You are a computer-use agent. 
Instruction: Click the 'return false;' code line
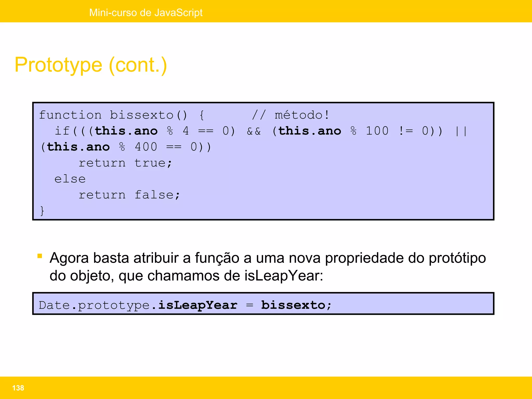pyautogui.click(x=129, y=195)
